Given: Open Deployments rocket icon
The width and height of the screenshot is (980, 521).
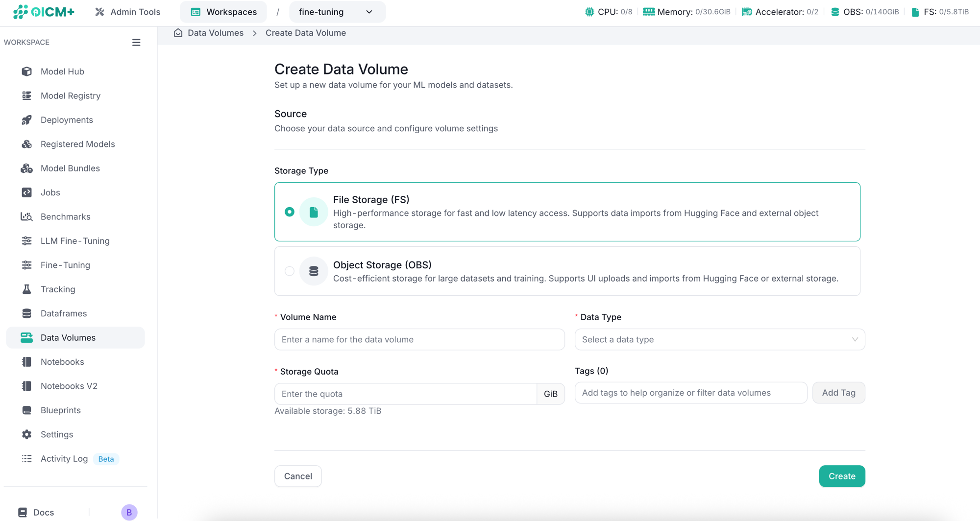Looking at the screenshot, I should pyautogui.click(x=27, y=120).
